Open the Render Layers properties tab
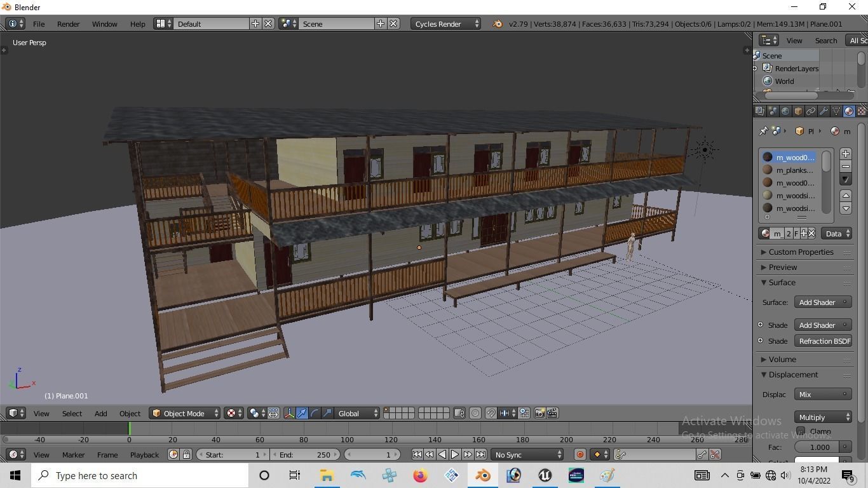The width and height of the screenshot is (868, 488). (760, 111)
